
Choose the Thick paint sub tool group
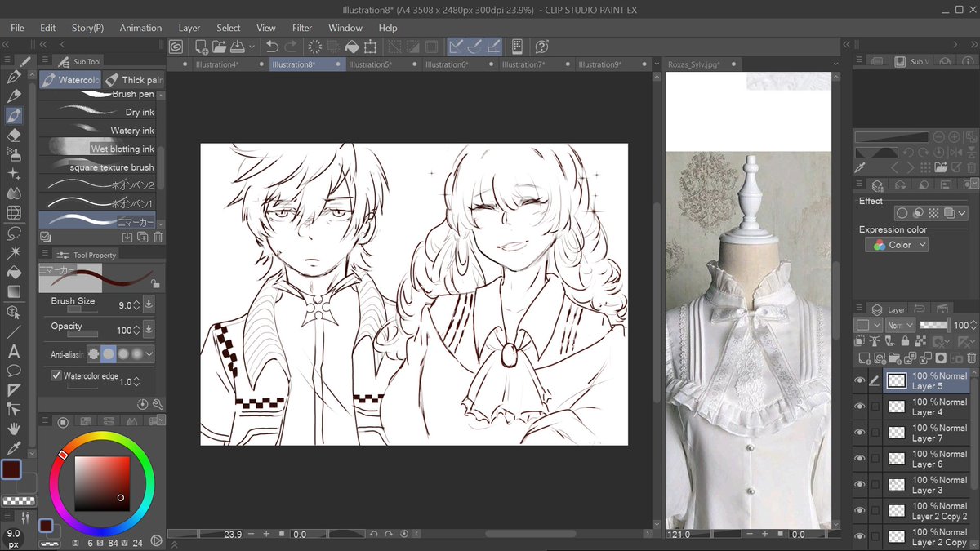135,80
